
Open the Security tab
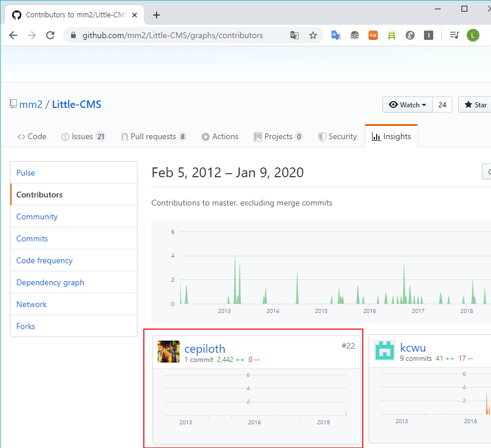pyautogui.click(x=337, y=136)
